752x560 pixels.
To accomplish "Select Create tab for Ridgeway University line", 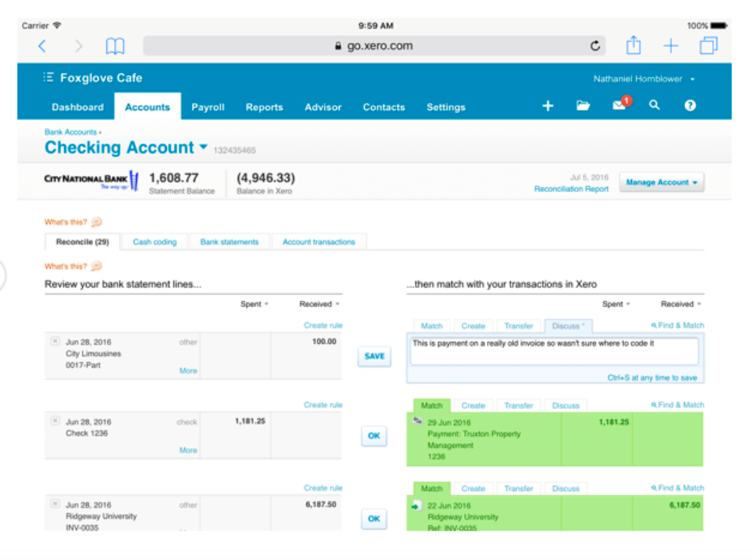I will [473, 489].
